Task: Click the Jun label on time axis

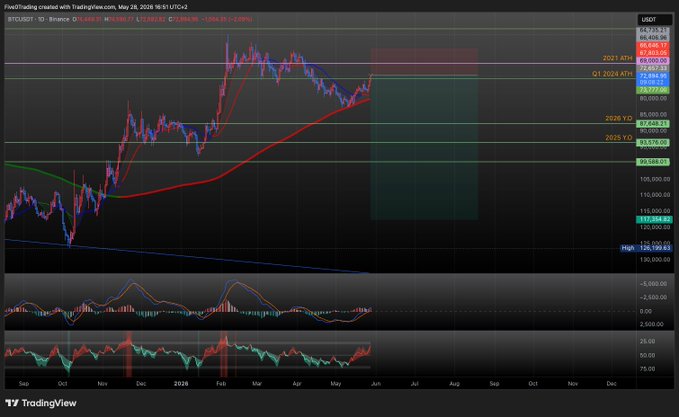Action: (376, 384)
